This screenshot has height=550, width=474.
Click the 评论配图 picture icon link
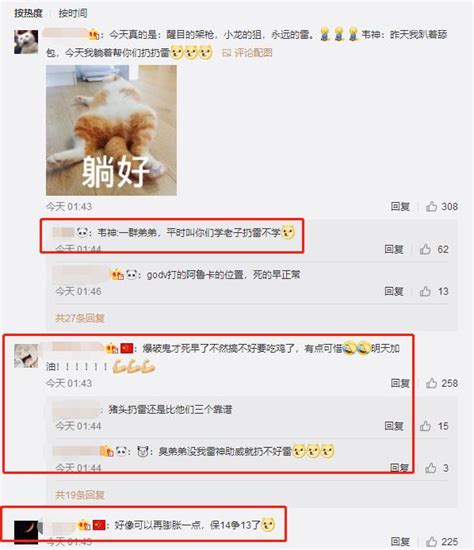(247, 53)
